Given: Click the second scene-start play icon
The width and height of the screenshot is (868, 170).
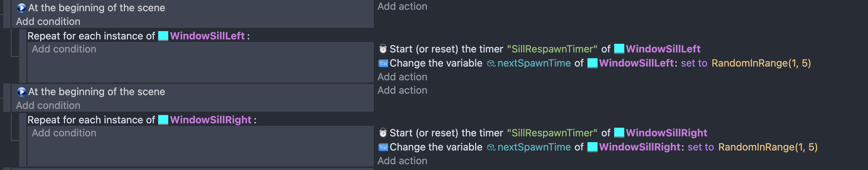Looking at the screenshot, I should [x=22, y=92].
